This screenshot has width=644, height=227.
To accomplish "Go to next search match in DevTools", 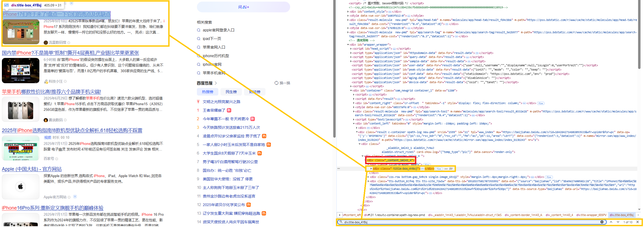I will (618, 222).
